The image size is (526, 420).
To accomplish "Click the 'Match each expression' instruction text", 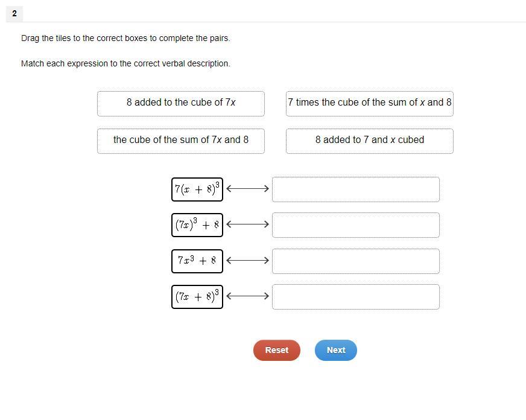I will click(126, 64).
